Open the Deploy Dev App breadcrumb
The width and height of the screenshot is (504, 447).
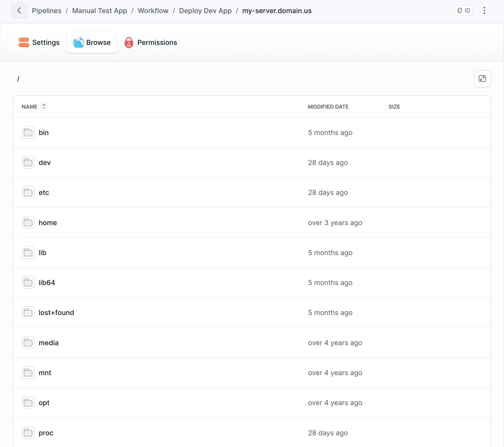click(205, 11)
